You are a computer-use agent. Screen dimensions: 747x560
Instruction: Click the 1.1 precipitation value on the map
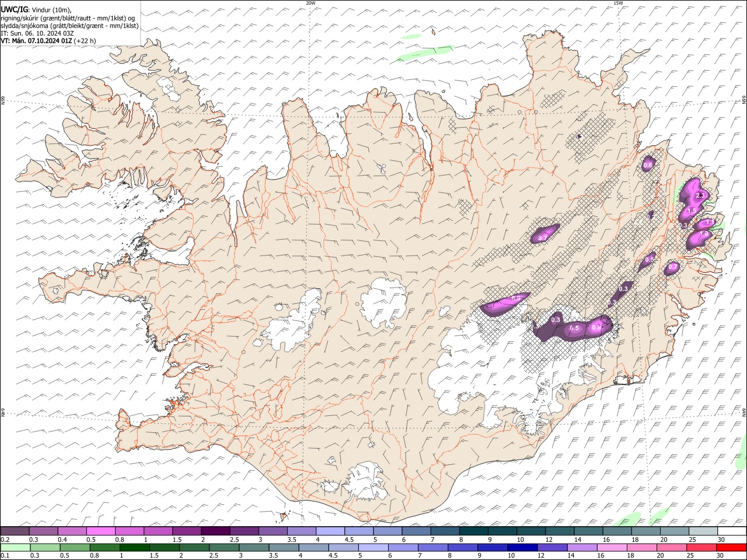coord(710,222)
